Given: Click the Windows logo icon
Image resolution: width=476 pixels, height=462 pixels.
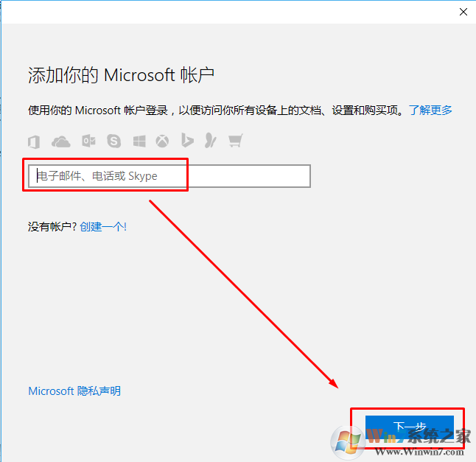Looking at the screenshot, I should 139,141.
